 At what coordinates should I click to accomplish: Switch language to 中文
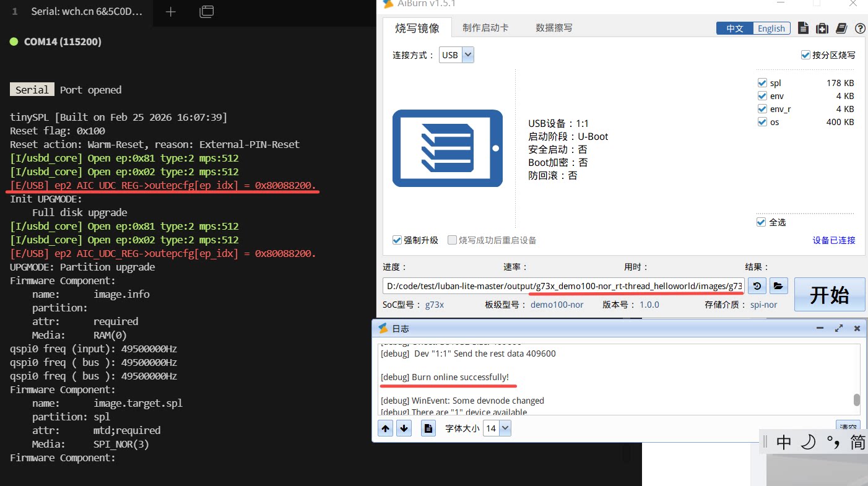[x=735, y=28]
